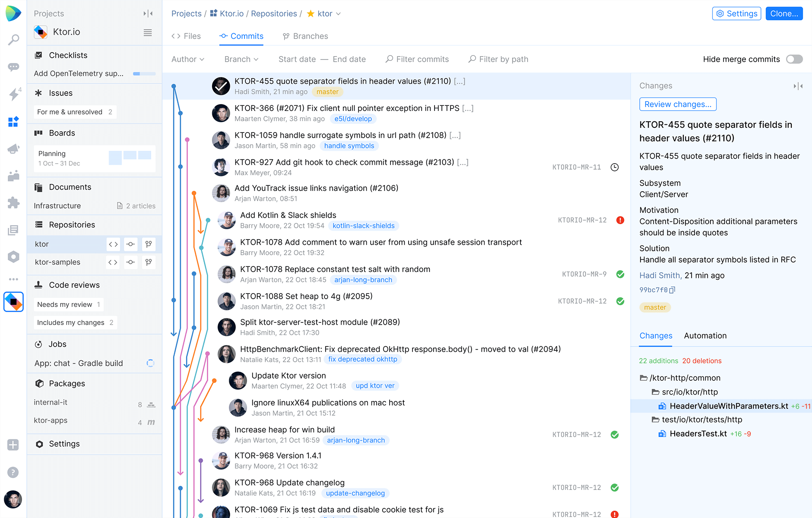
Task: Open the Chats icon in the left sidebar
Action: [13, 67]
